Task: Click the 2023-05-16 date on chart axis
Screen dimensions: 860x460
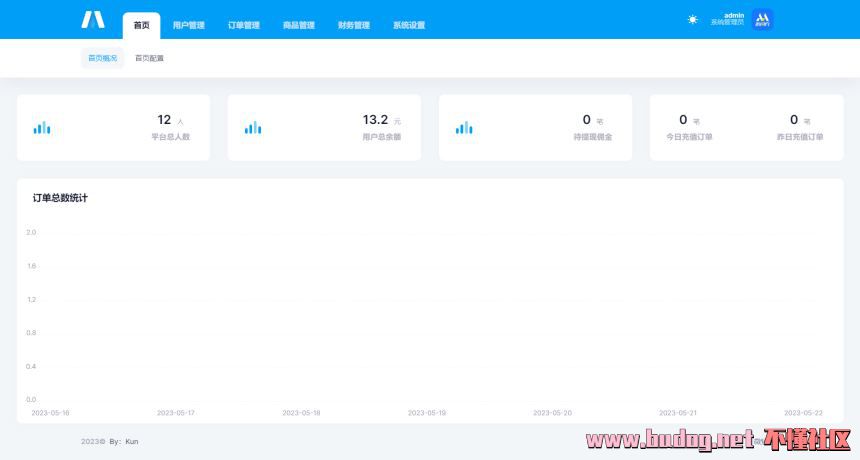Action: 50,413
